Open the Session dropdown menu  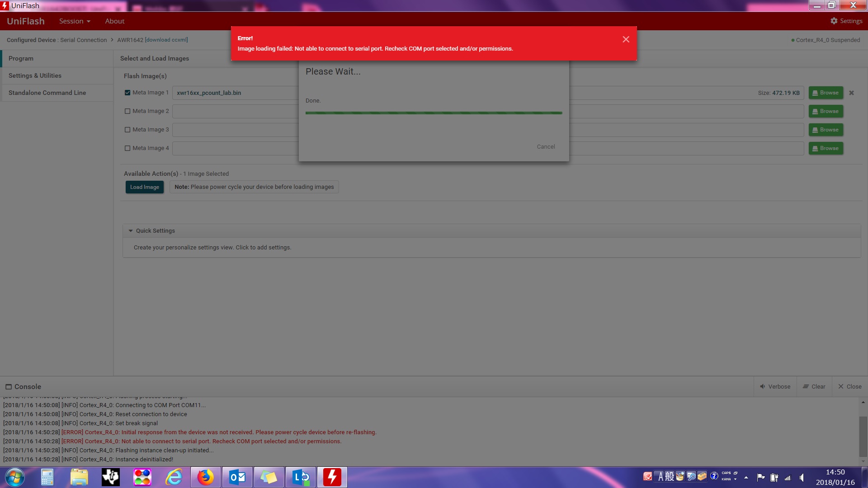[75, 21]
